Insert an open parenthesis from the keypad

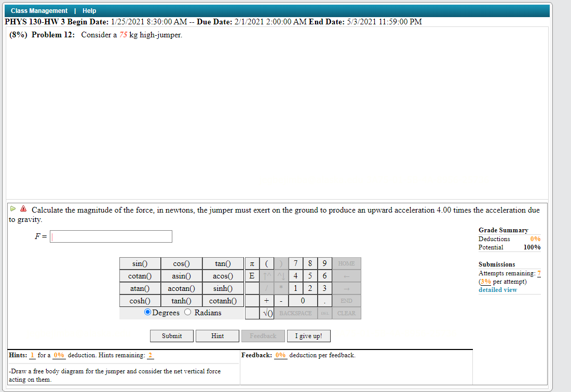(x=266, y=263)
